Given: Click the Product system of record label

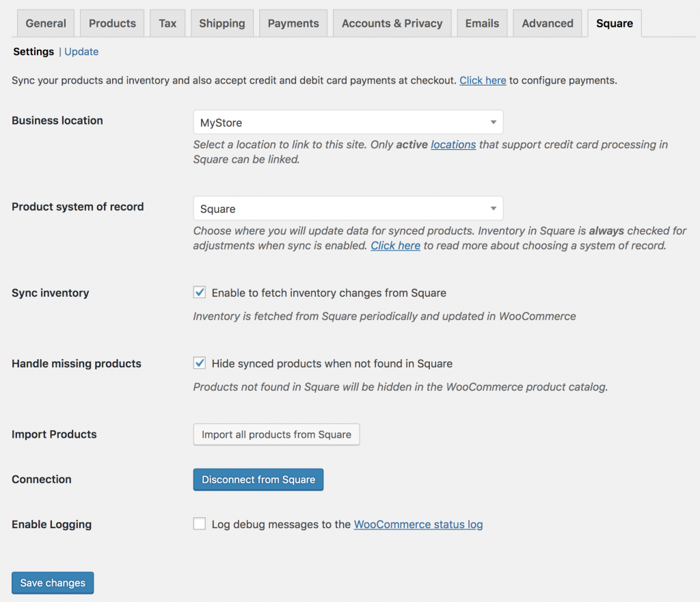Looking at the screenshot, I should [78, 207].
